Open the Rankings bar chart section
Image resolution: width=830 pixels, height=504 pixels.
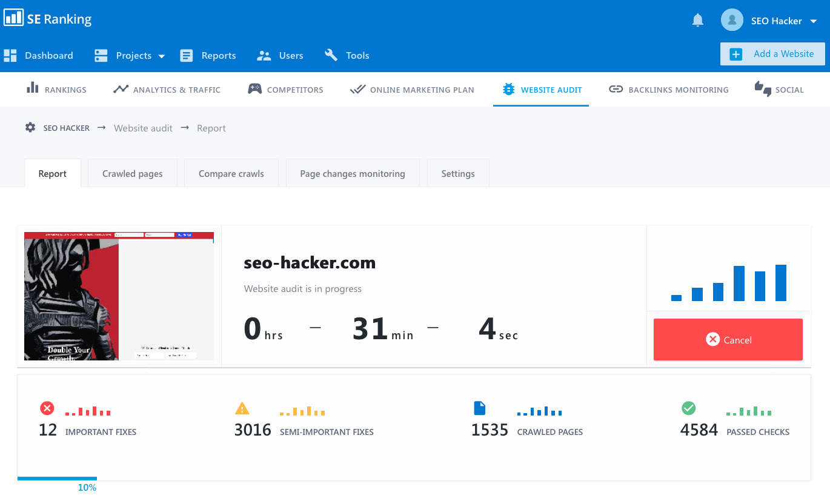(x=56, y=90)
